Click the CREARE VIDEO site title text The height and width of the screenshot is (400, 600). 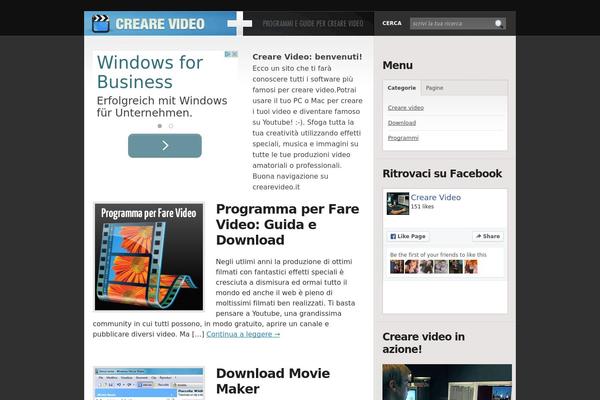tap(160, 24)
